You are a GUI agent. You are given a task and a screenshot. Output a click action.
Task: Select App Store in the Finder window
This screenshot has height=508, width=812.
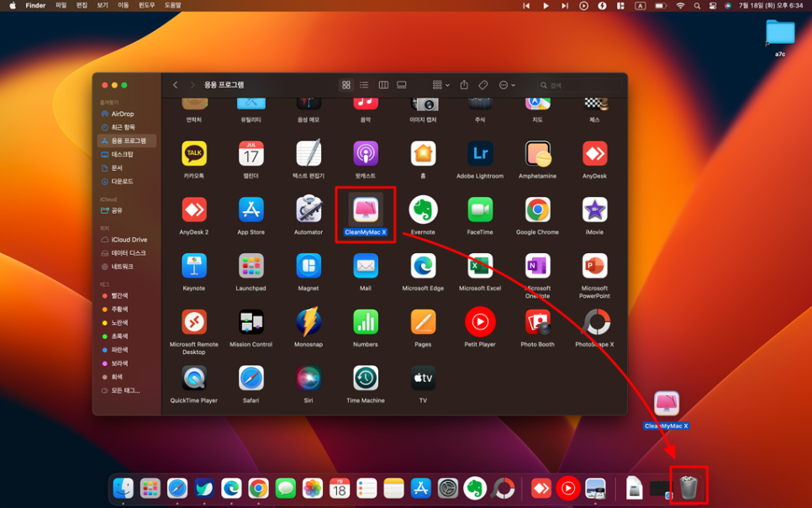pyautogui.click(x=251, y=209)
